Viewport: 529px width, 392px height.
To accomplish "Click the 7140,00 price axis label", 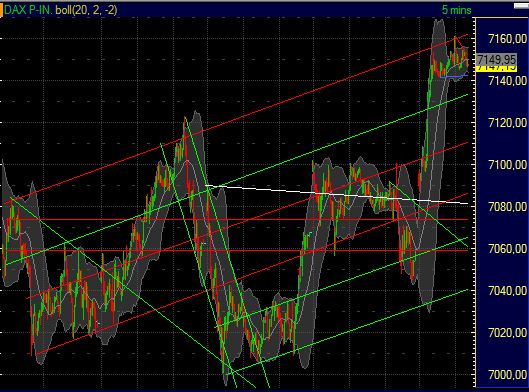I will coord(507,81).
